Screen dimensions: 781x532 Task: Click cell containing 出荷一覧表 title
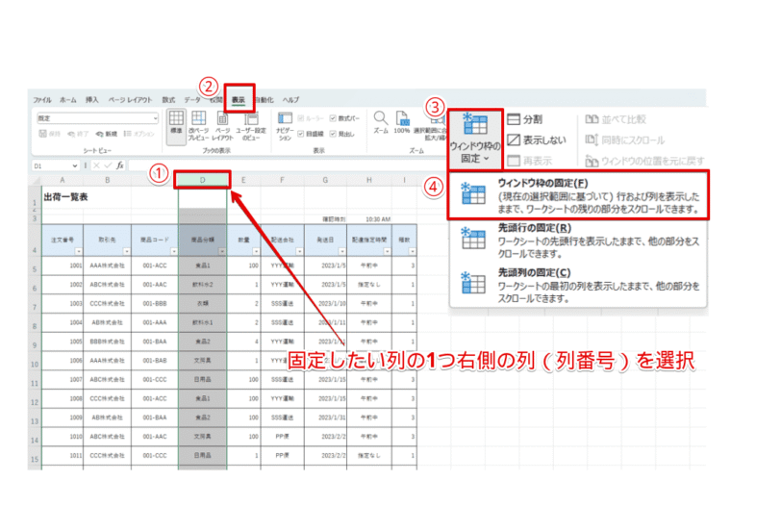click(65, 197)
